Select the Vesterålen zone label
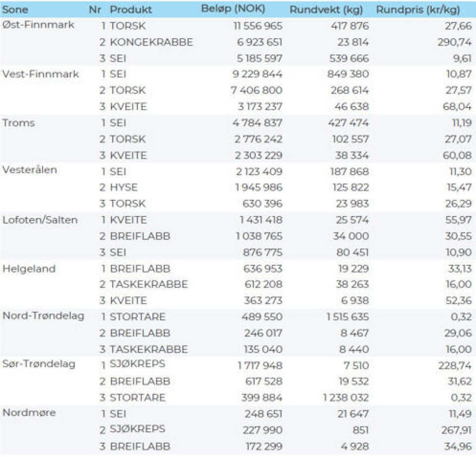476x457 pixels. [x=30, y=170]
